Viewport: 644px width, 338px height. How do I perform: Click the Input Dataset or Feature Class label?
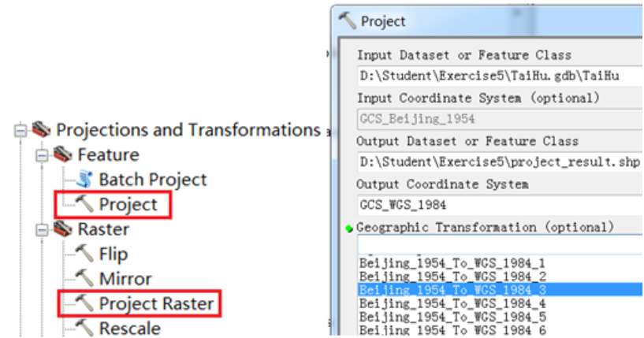[464, 55]
